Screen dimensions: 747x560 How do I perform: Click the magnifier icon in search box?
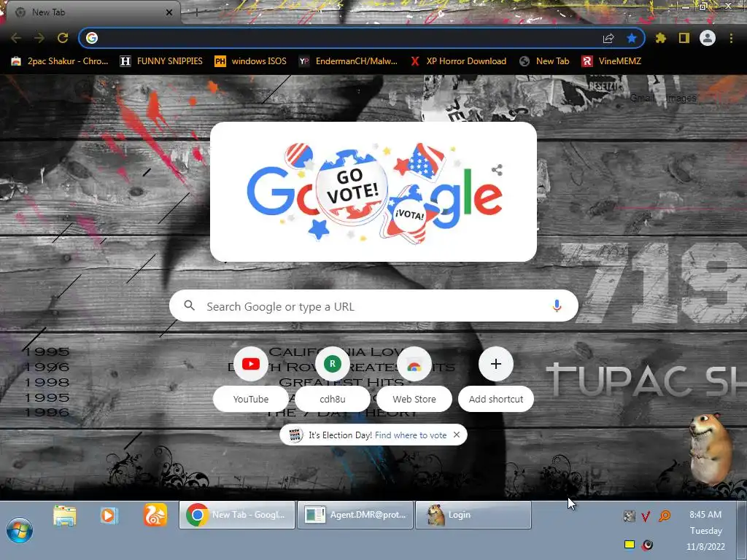point(189,306)
